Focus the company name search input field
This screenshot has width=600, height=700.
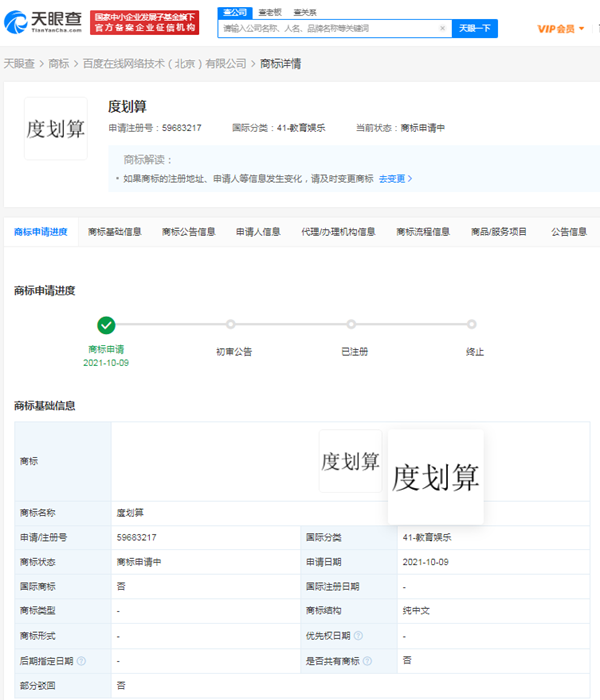pyautogui.click(x=330, y=29)
